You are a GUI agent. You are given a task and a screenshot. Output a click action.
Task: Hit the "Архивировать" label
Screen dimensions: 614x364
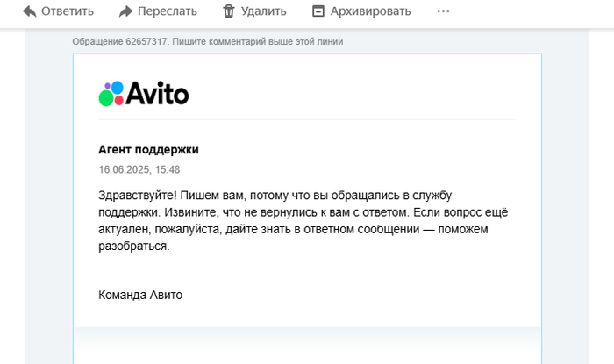[371, 11]
